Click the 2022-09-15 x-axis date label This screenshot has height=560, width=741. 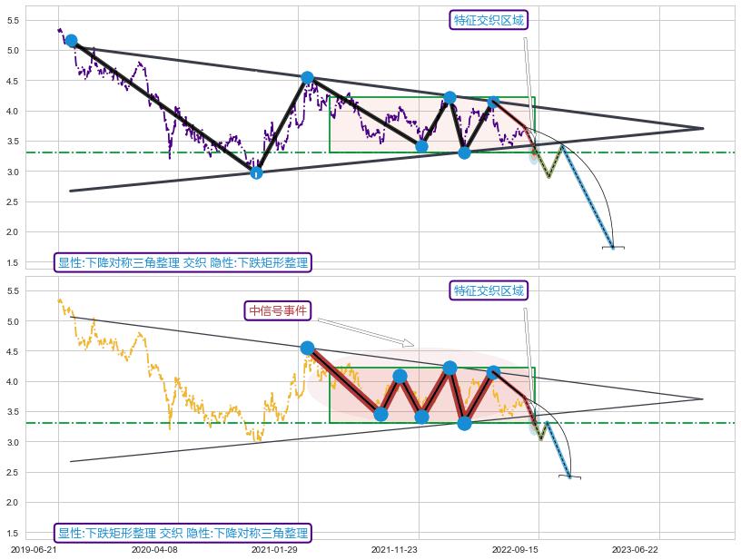(514, 549)
